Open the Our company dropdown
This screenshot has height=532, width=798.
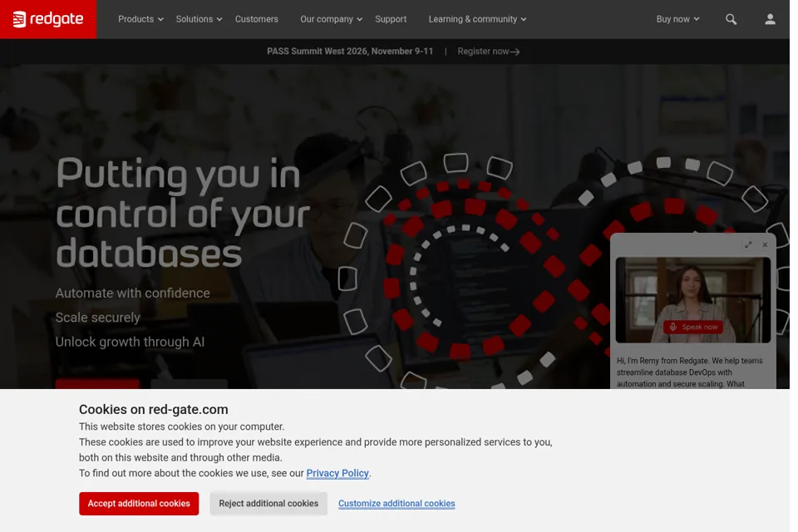[332, 19]
